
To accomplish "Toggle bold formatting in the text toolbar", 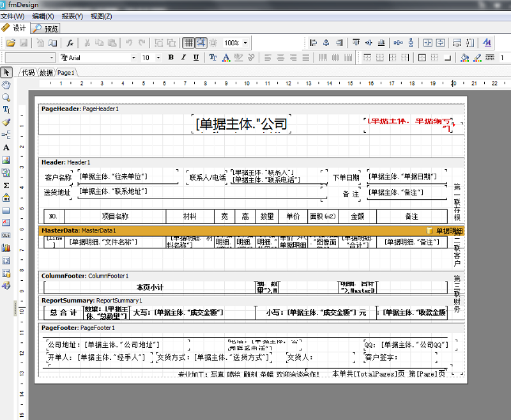I will [x=172, y=57].
